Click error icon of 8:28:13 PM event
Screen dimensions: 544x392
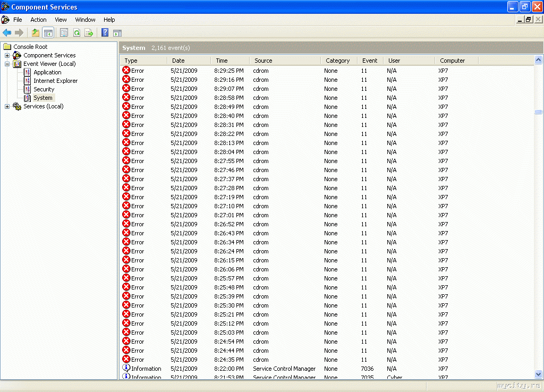pos(126,142)
